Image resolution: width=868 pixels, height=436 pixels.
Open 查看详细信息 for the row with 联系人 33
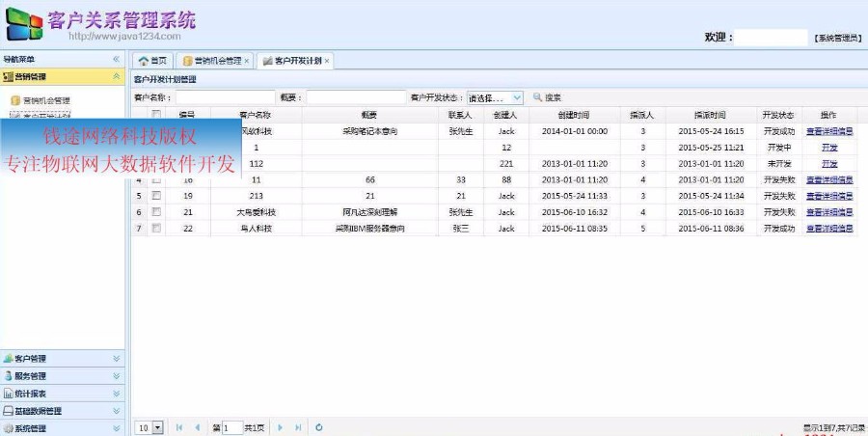[829, 179]
